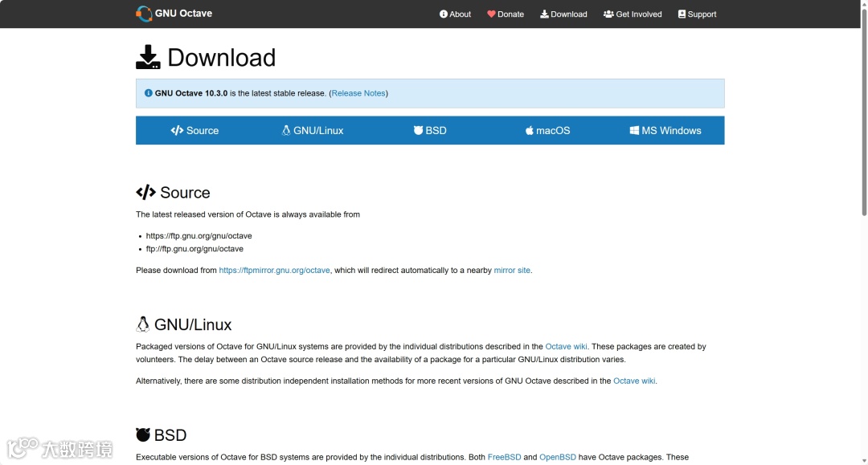The image size is (868, 465).
Task: Open the Release Notes link
Action: pyautogui.click(x=358, y=93)
